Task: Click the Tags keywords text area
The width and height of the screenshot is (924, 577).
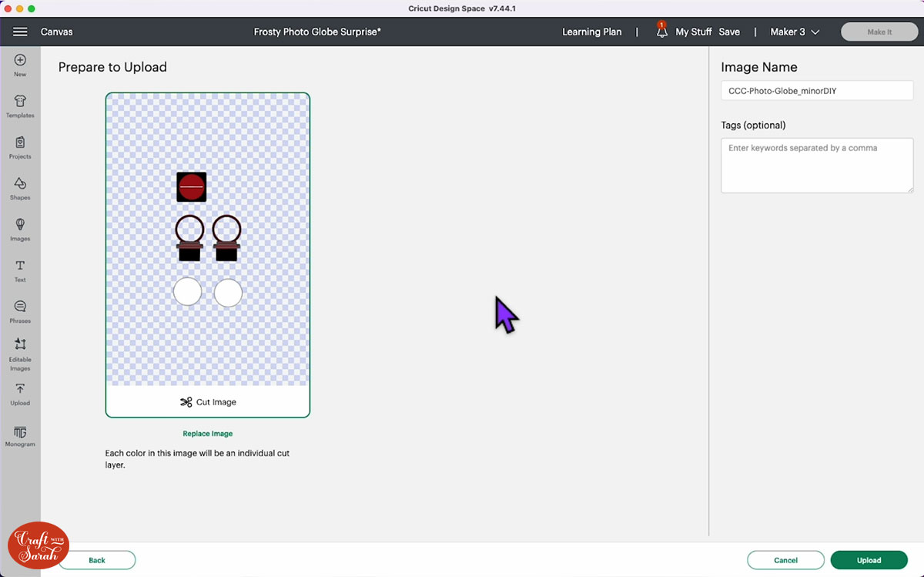Action: [817, 166]
